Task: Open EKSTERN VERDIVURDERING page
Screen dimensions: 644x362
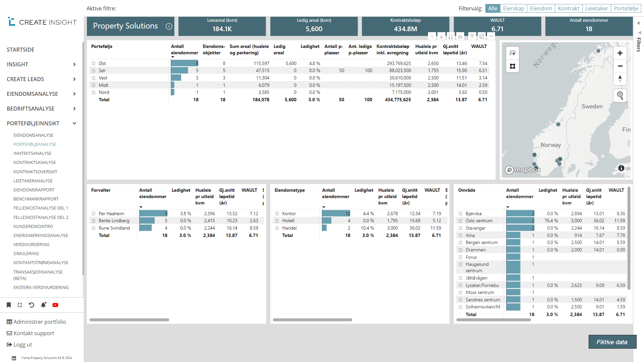Action: coord(41,288)
